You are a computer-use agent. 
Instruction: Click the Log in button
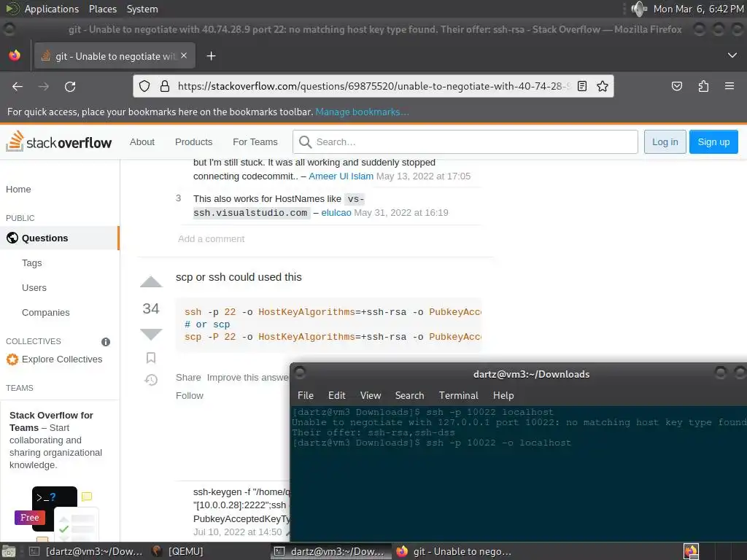(x=665, y=142)
